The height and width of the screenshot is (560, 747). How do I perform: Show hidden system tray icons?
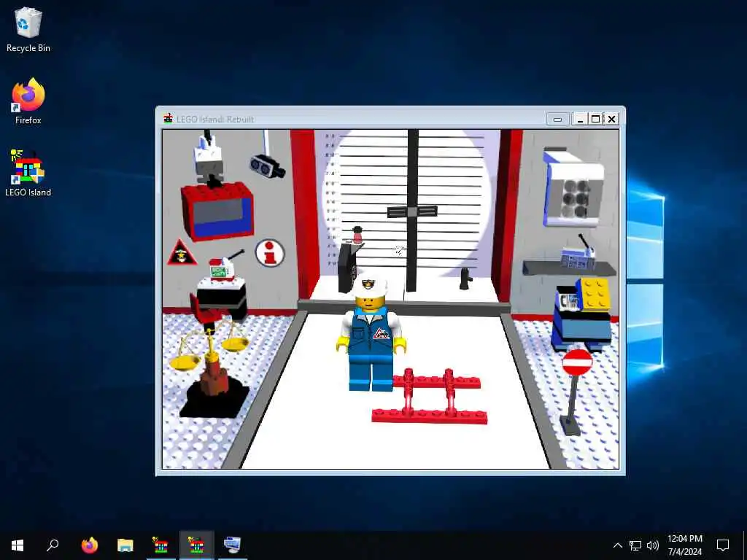617,545
